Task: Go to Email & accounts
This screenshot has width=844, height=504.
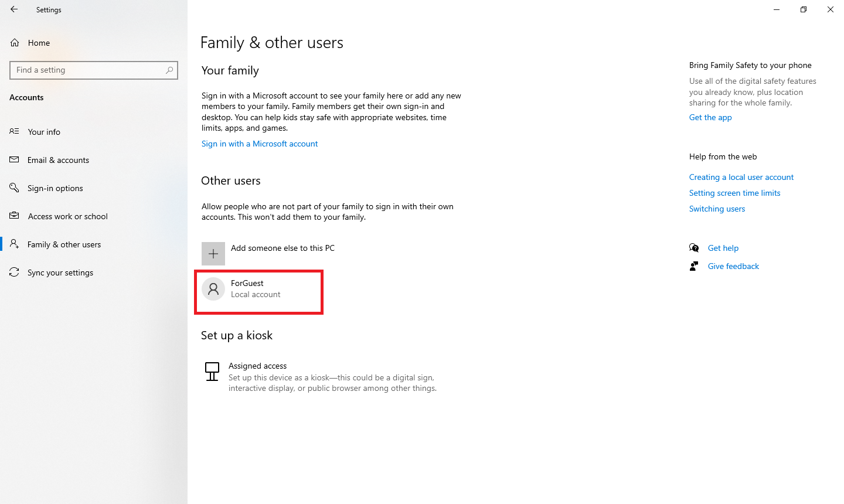Action: (x=58, y=160)
